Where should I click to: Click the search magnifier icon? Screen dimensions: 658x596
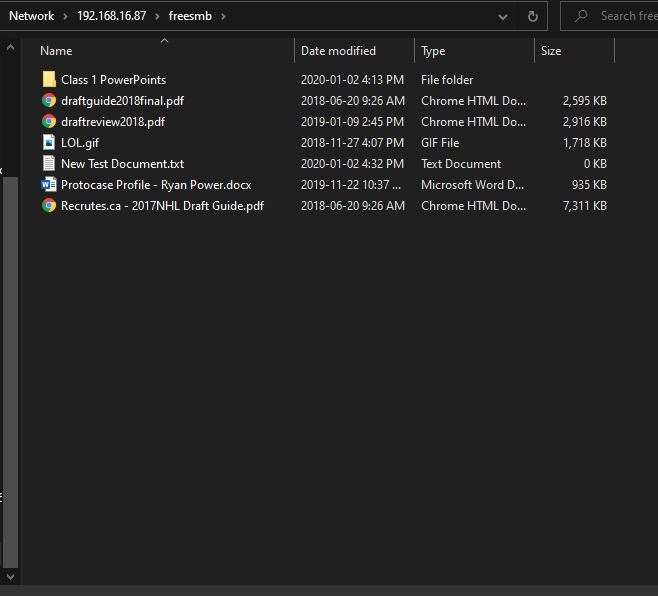(x=581, y=16)
